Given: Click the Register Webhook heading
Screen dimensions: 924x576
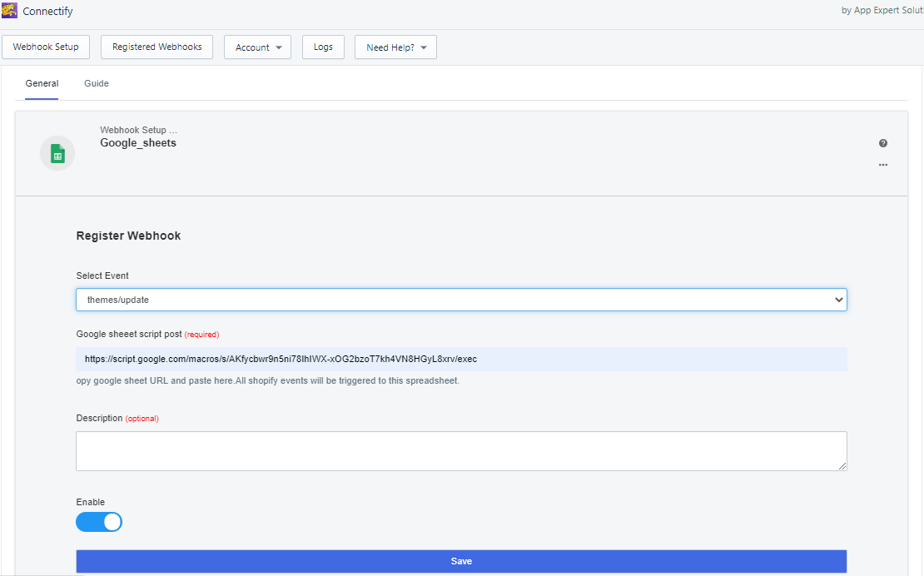Looking at the screenshot, I should (x=128, y=236).
